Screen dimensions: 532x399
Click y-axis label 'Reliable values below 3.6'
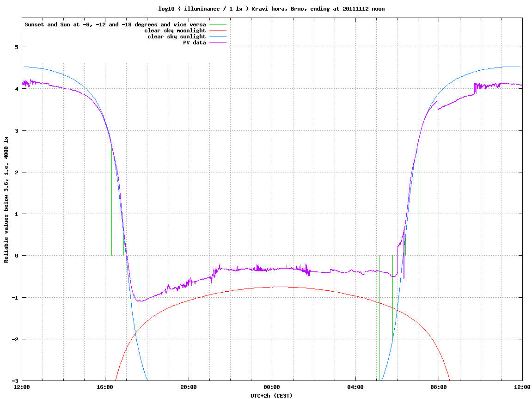coord(6,200)
